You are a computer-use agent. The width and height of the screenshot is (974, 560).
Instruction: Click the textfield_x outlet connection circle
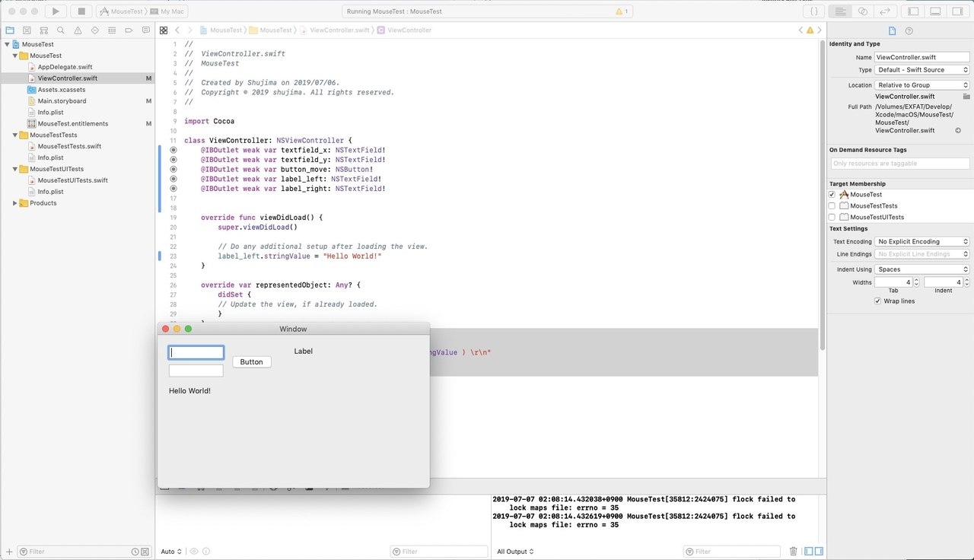coord(173,150)
